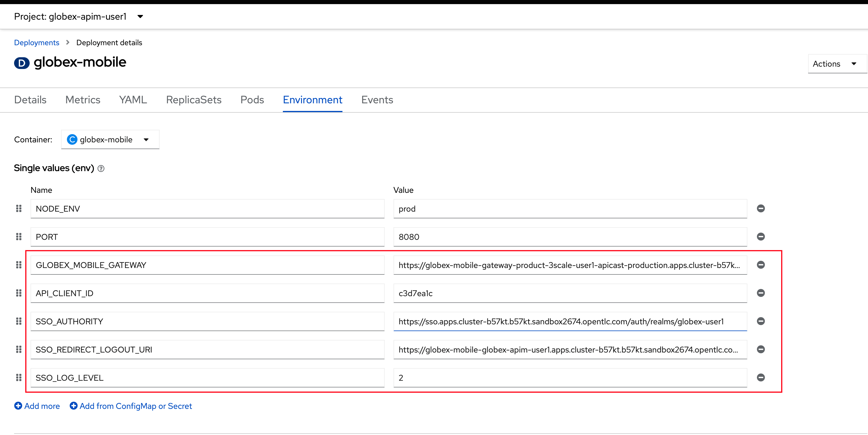Edit the GLOBEX_MOBILE_GATEWAY name field
This screenshot has width=868, height=435.
[x=207, y=265]
